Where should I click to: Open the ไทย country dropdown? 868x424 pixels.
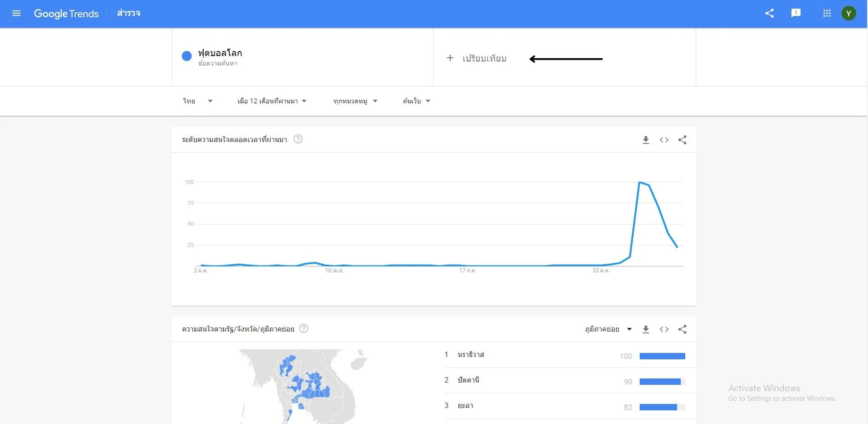click(198, 101)
